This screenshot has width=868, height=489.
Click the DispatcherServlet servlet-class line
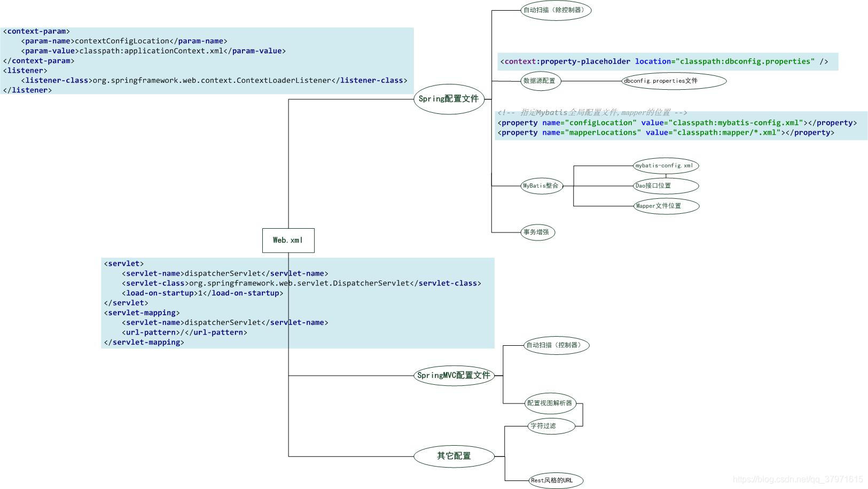coord(301,283)
